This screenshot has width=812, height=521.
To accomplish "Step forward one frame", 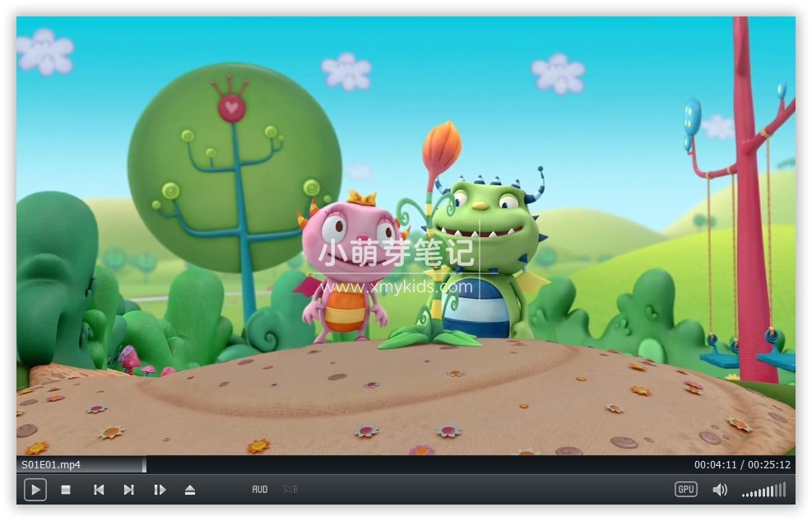I will point(160,489).
